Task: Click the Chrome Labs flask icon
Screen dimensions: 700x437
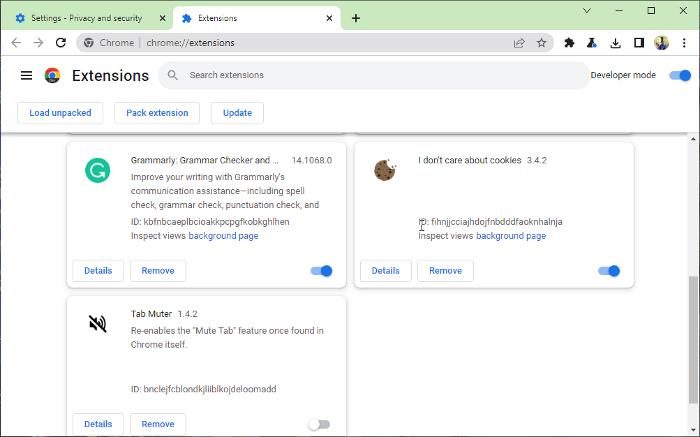Action: point(592,43)
